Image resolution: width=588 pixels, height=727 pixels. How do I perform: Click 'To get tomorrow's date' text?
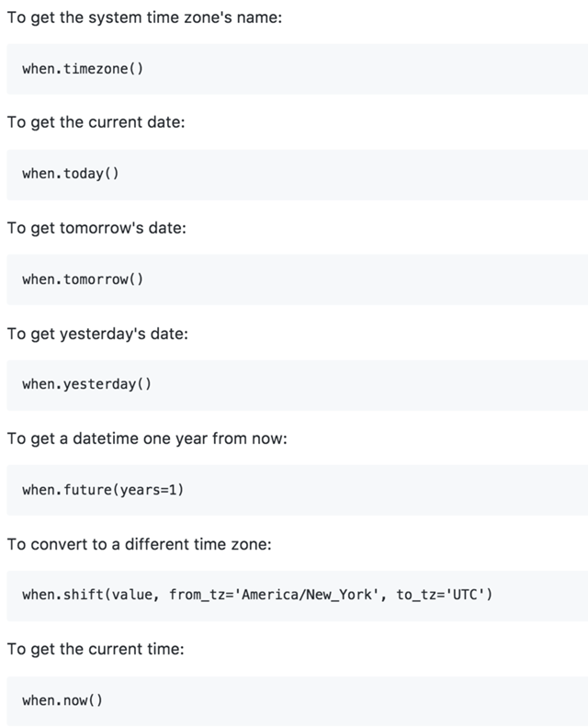pyautogui.click(x=96, y=228)
